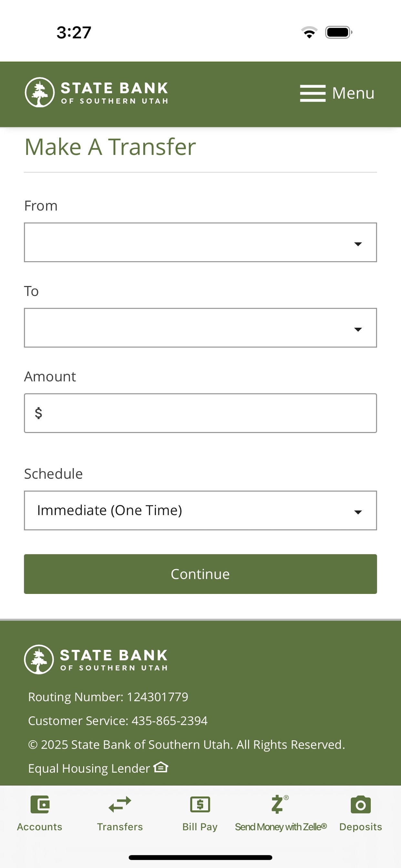The image size is (401, 868).
Task: Open the hamburger Menu icon
Action: click(x=313, y=93)
